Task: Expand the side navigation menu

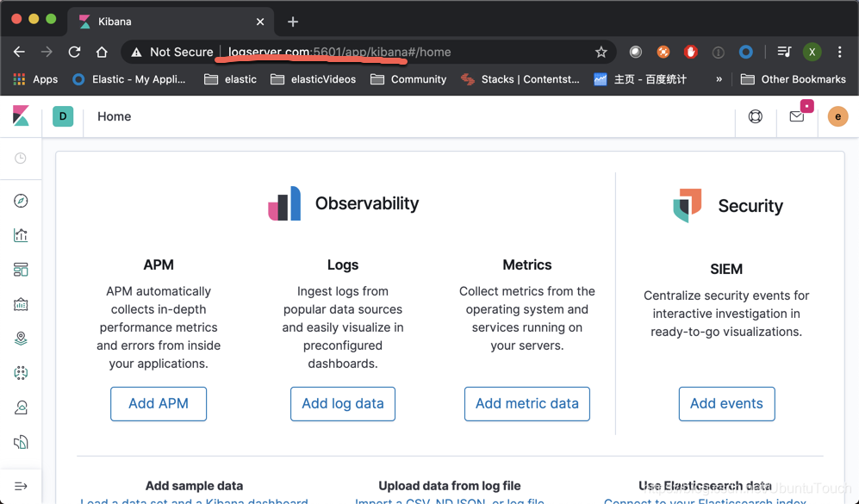Action: (x=21, y=486)
